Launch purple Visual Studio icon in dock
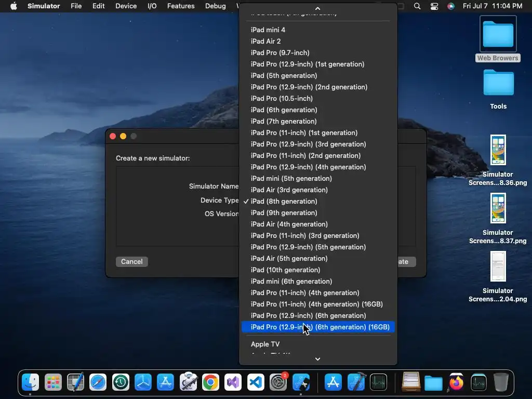 pyautogui.click(x=233, y=382)
